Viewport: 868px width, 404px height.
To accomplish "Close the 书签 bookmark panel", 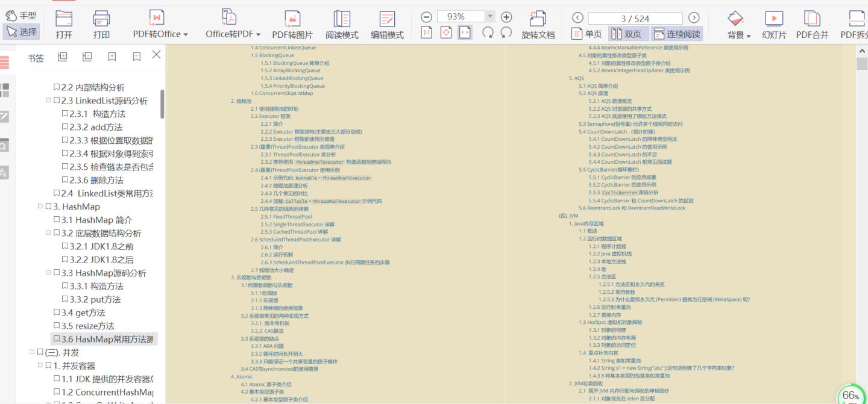I will coord(156,55).
